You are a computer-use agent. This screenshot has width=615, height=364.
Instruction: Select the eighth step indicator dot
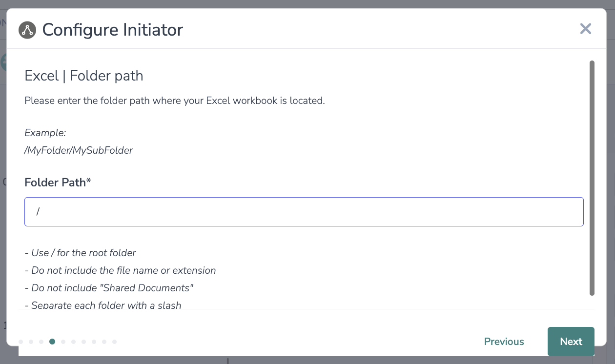(94, 342)
